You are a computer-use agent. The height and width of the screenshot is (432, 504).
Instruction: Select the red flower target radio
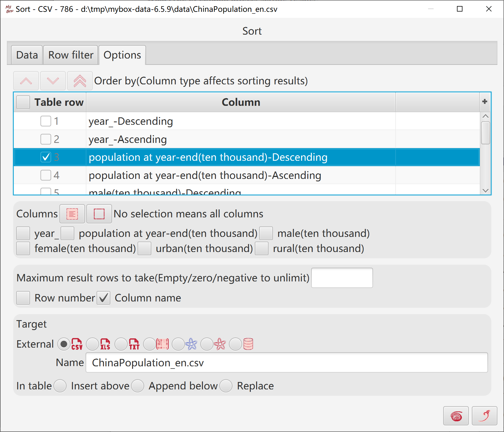click(x=207, y=344)
